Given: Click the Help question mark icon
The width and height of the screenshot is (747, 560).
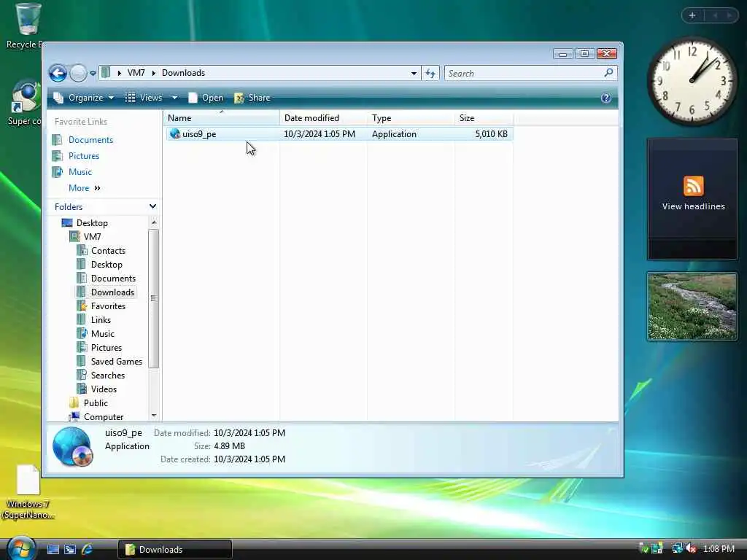Looking at the screenshot, I should 606,98.
